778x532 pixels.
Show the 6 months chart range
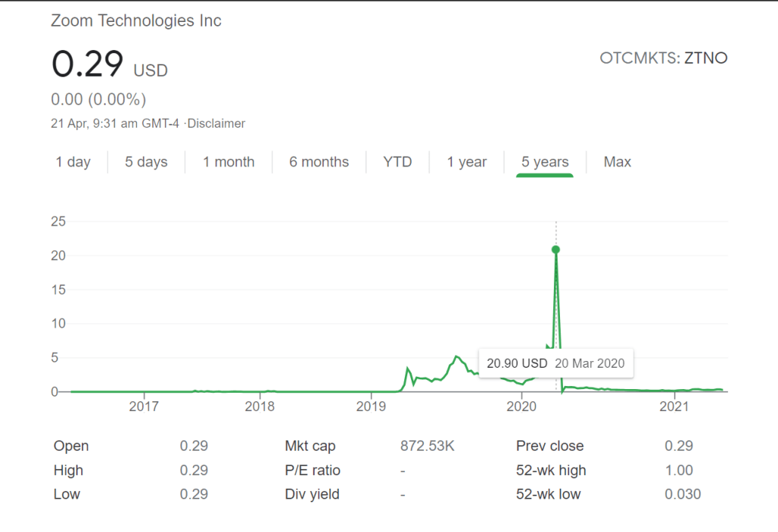(319, 162)
